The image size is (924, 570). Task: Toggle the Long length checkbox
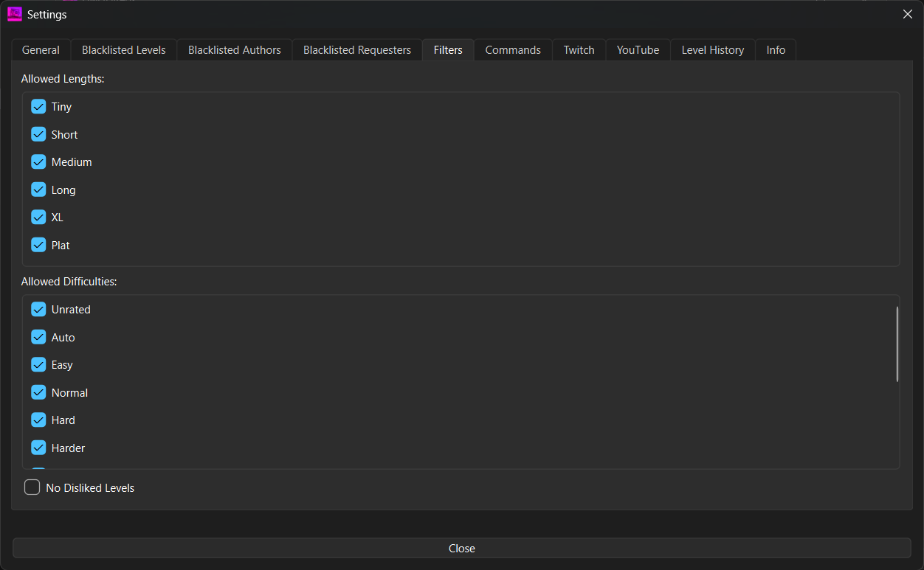click(38, 190)
